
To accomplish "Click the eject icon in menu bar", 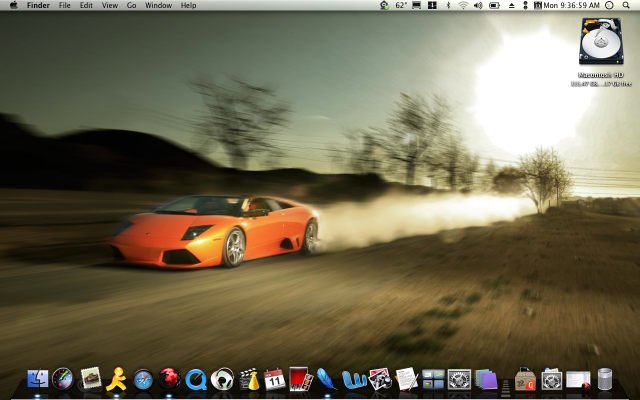I will 511,5.
